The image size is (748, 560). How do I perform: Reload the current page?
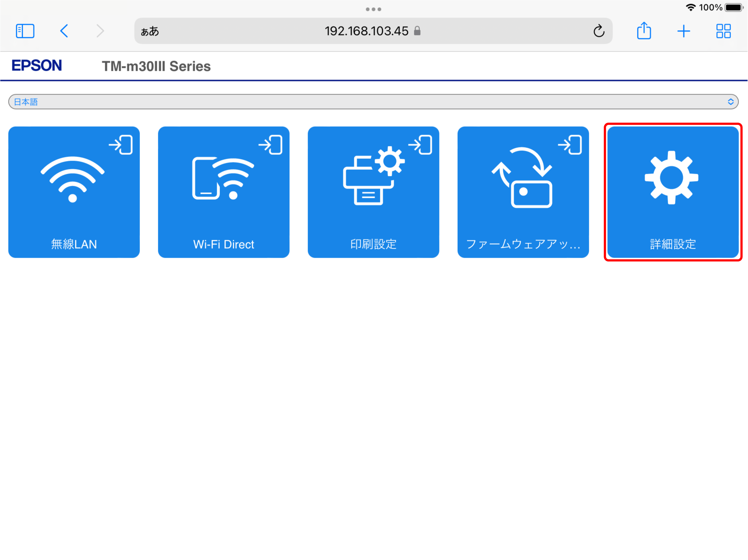tap(599, 31)
